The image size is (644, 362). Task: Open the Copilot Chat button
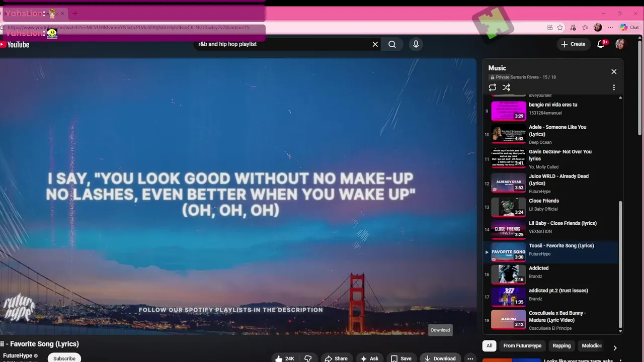pyautogui.click(x=629, y=28)
